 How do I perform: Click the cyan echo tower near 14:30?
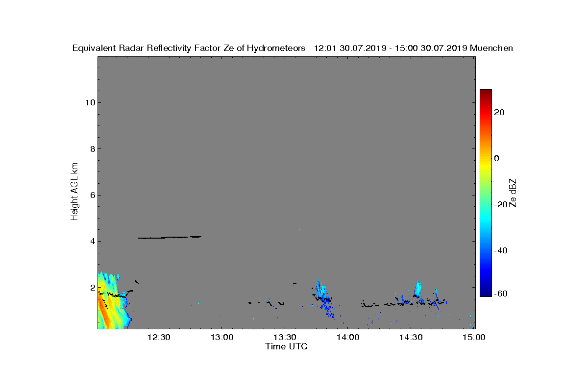click(418, 290)
